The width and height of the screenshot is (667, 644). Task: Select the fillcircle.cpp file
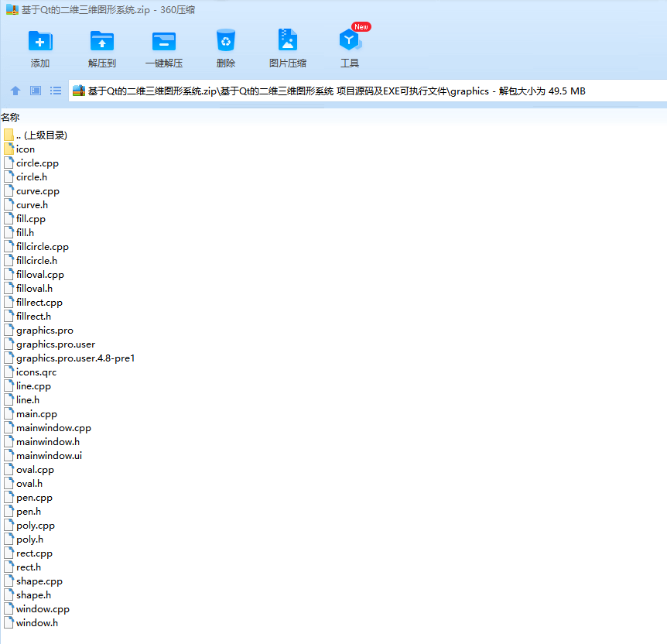tap(36, 247)
